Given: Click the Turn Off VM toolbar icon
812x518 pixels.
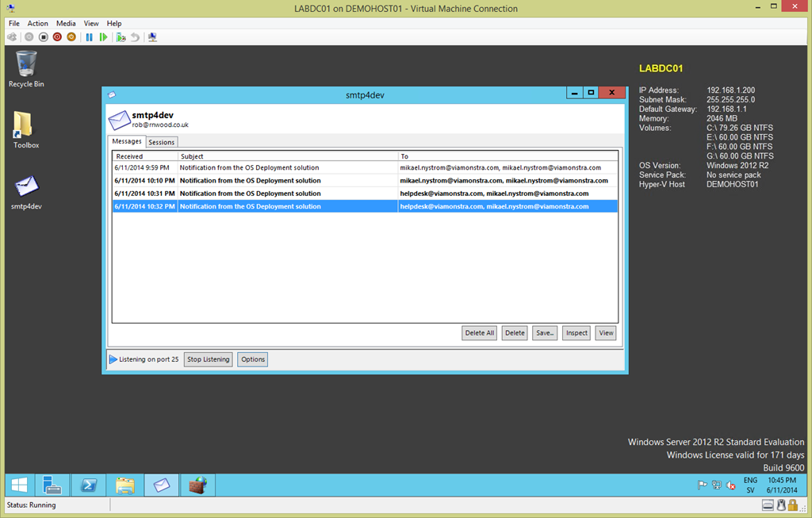Looking at the screenshot, I should pyautogui.click(x=44, y=37).
